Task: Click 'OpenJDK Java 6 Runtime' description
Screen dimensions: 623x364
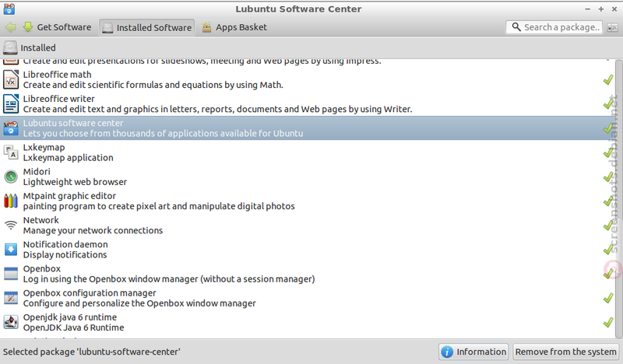Action: pos(73,327)
